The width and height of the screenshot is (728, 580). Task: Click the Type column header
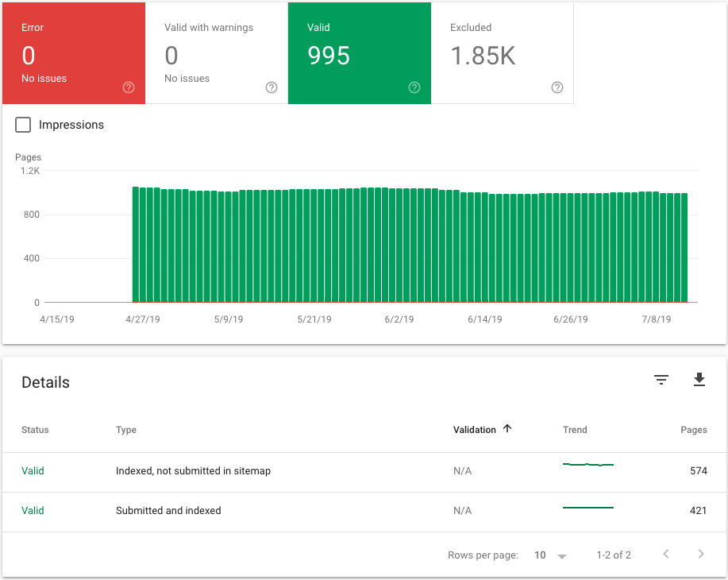pyautogui.click(x=126, y=429)
